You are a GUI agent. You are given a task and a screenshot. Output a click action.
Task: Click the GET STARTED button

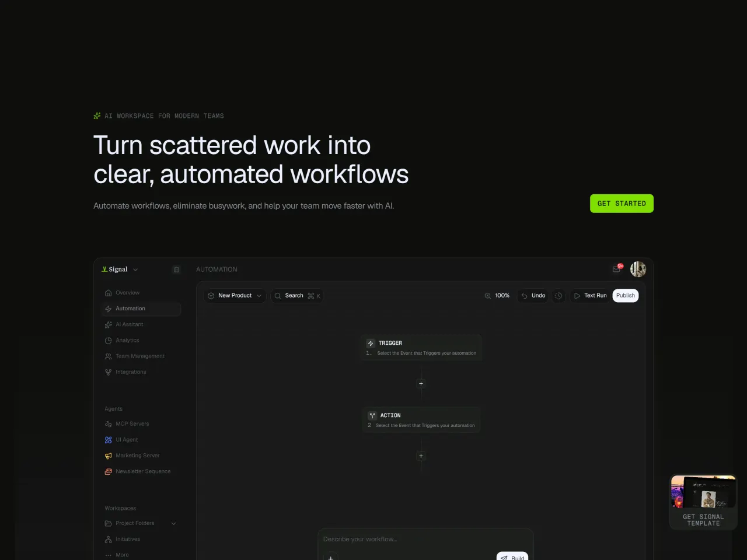[x=622, y=204]
